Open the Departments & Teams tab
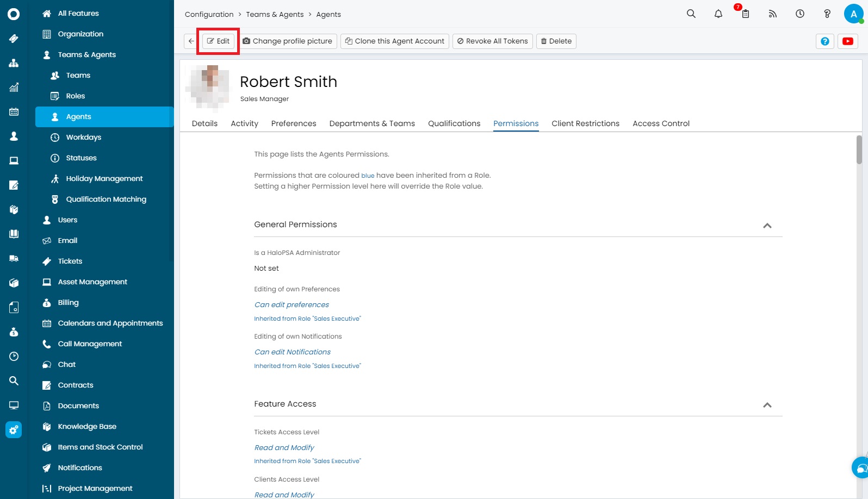The width and height of the screenshot is (868, 499). 372,124
